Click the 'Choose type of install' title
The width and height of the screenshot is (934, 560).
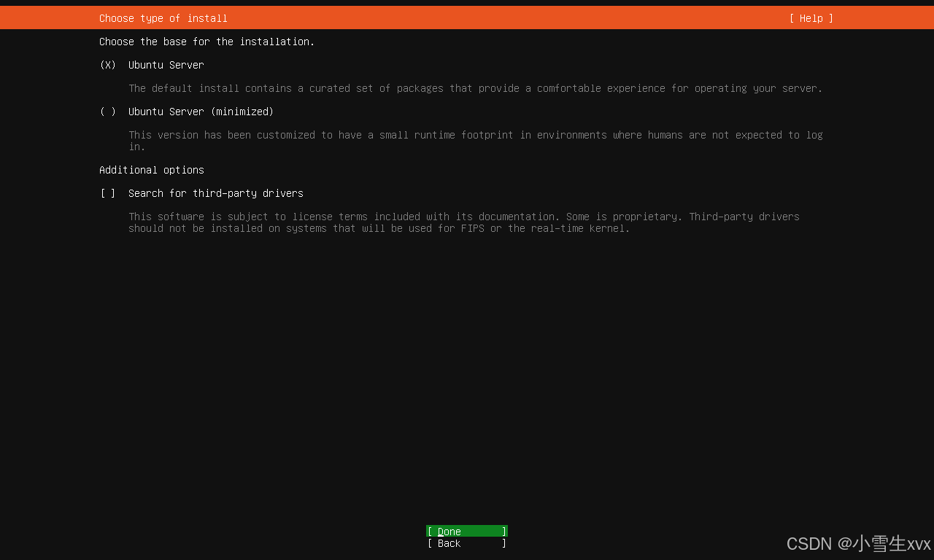coord(163,18)
